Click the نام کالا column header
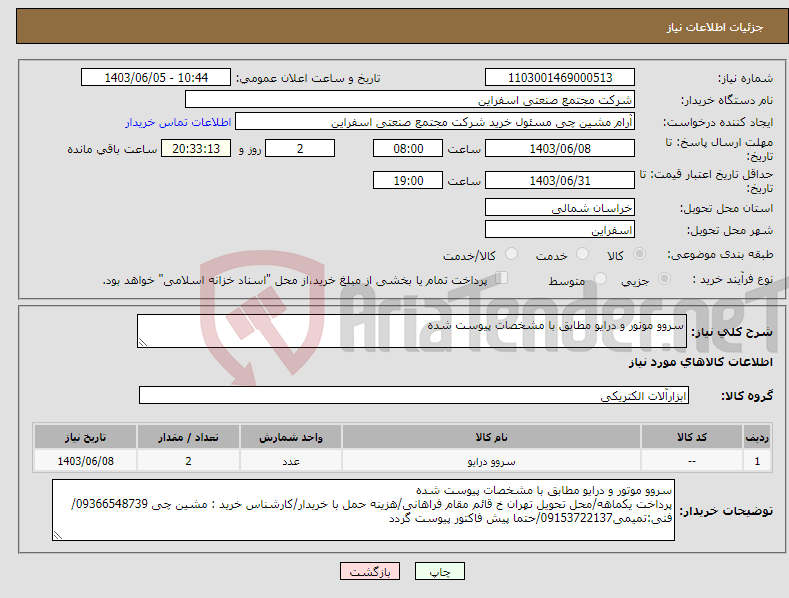 [x=491, y=437]
